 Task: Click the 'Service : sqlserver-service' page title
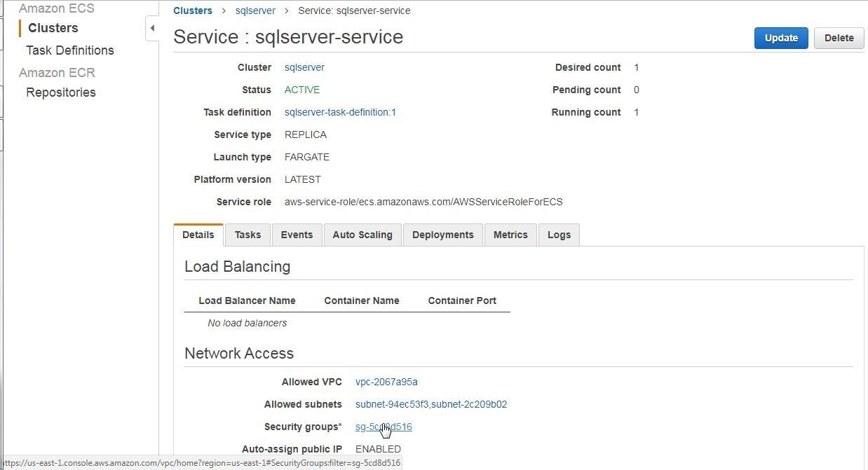pyautogui.click(x=288, y=36)
